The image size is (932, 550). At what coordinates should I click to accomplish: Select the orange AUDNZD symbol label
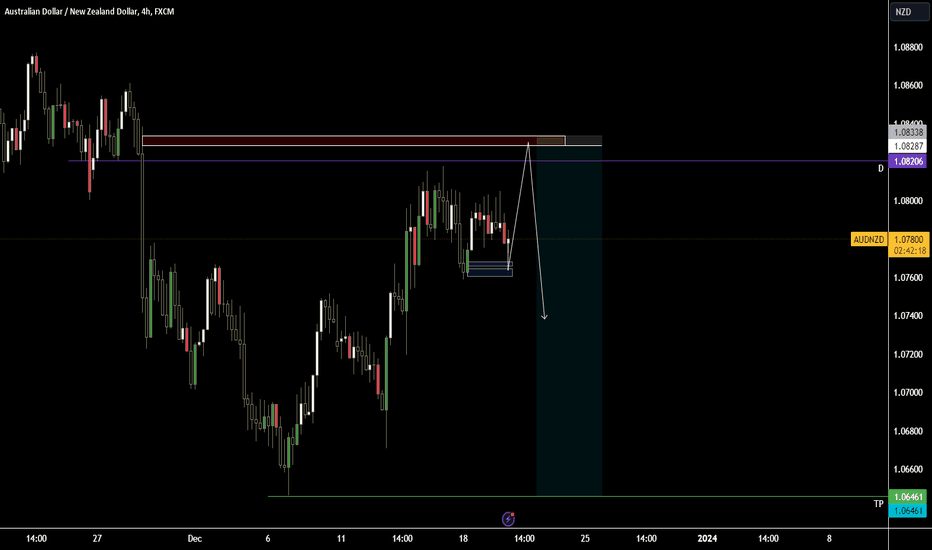pos(868,240)
